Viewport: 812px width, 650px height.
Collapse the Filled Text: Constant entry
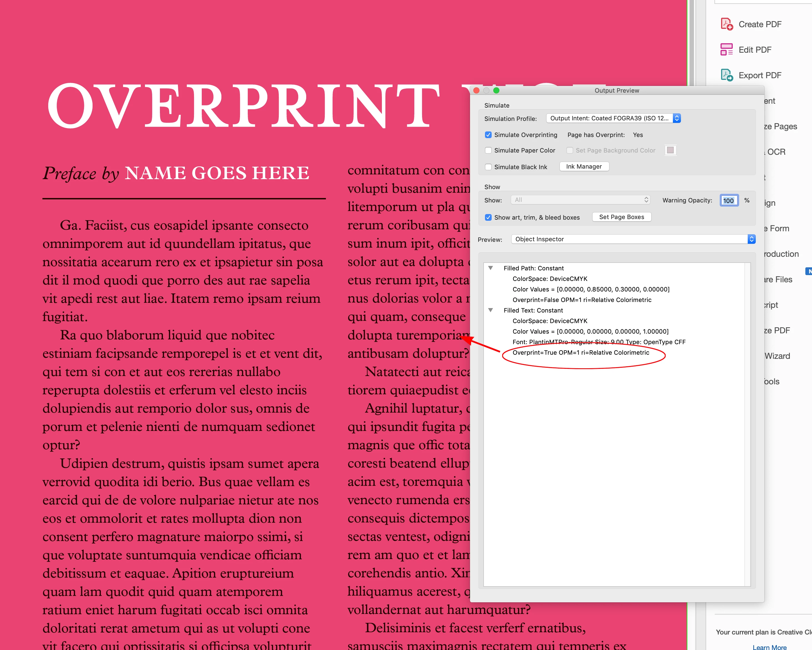pyautogui.click(x=490, y=310)
